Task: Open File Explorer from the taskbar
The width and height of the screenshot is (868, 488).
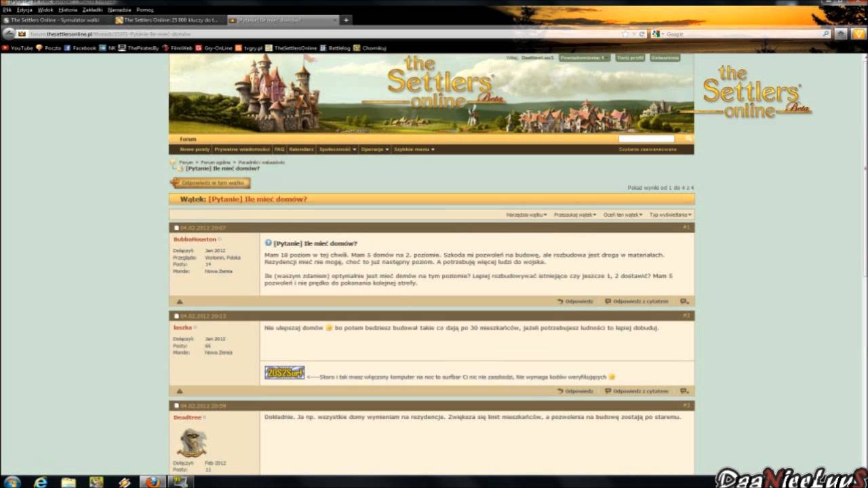Action: pos(68,482)
